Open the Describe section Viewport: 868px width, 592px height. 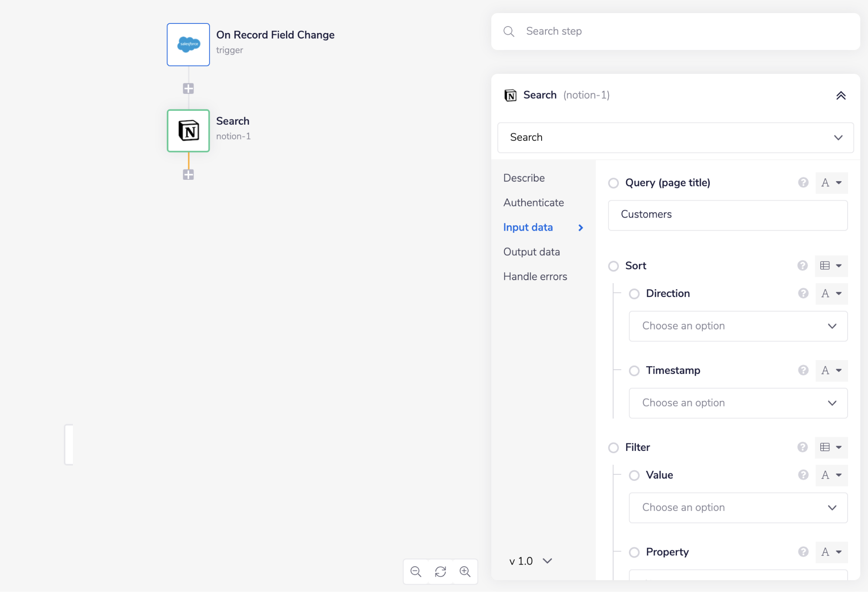[524, 178]
